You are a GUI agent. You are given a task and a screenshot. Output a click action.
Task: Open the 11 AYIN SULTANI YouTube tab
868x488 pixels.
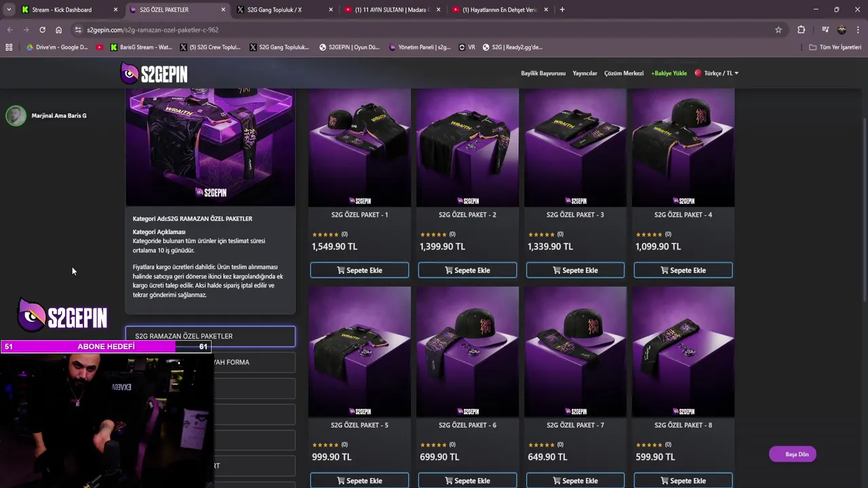(391, 9)
